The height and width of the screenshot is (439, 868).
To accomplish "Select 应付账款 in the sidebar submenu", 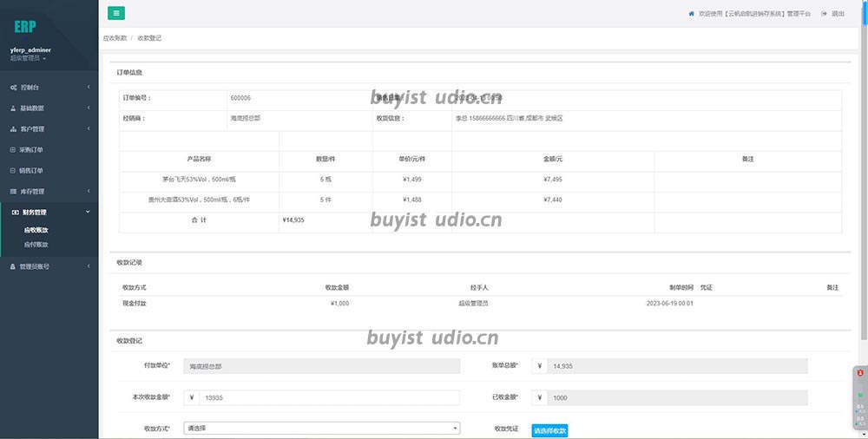I will tap(36, 245).
